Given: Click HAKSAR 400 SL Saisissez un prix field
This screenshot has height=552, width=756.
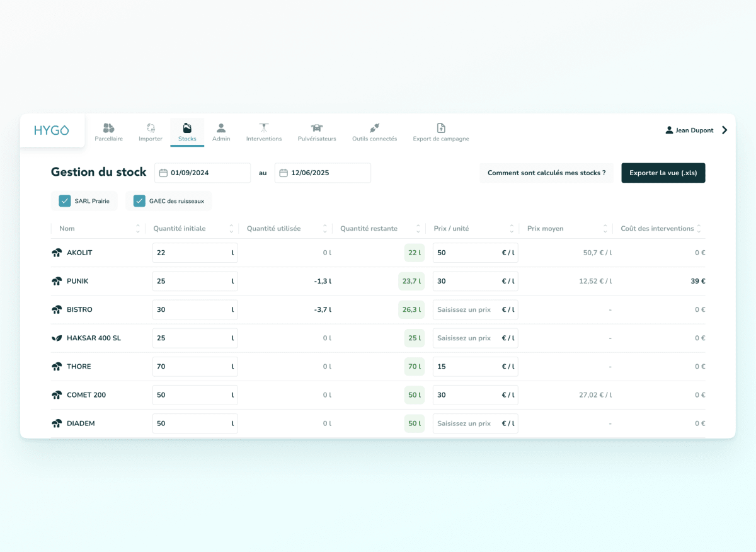Looking at the screenshot, I should [475, 338].
